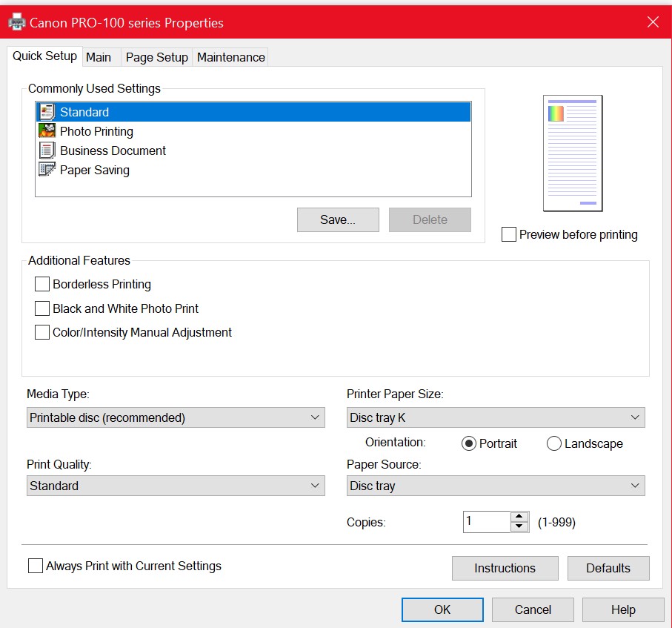
Task: Select Landscape orientation
Action: tap(554, 443)
